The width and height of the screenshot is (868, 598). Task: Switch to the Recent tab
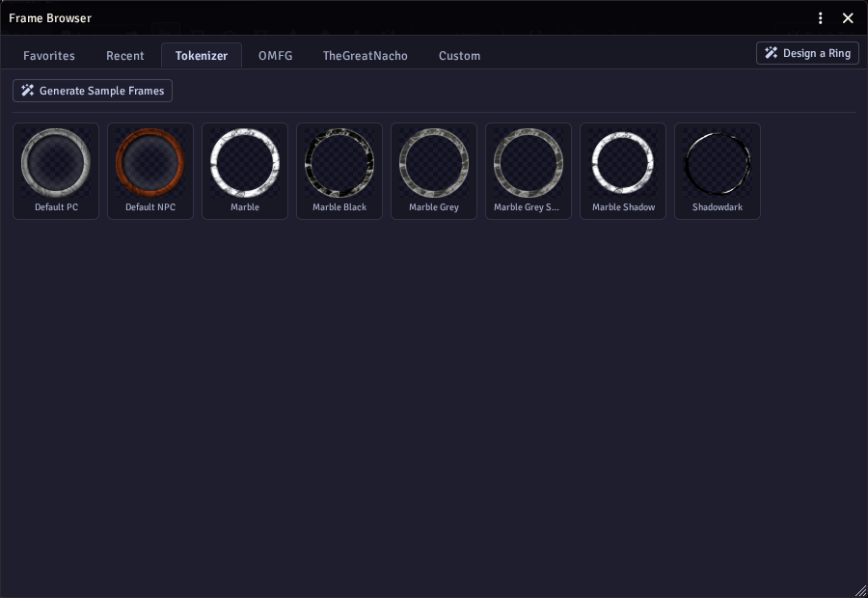pyautogui.click(x=125, y=55)
